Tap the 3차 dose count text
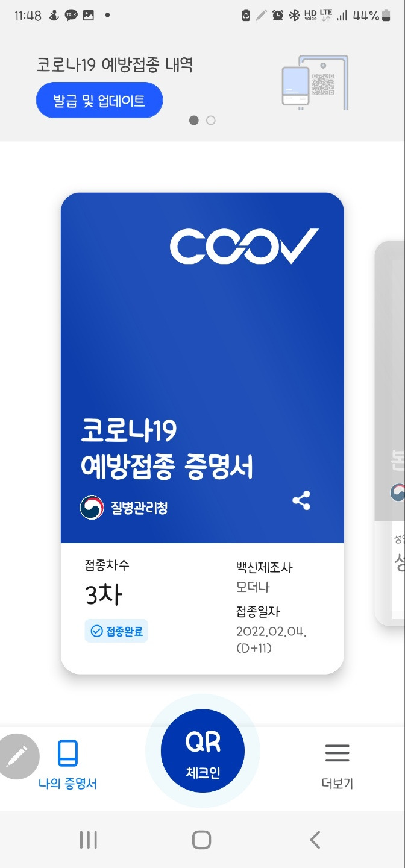The image size is (405, 868). pyautogui.click(x=104, y=595)
